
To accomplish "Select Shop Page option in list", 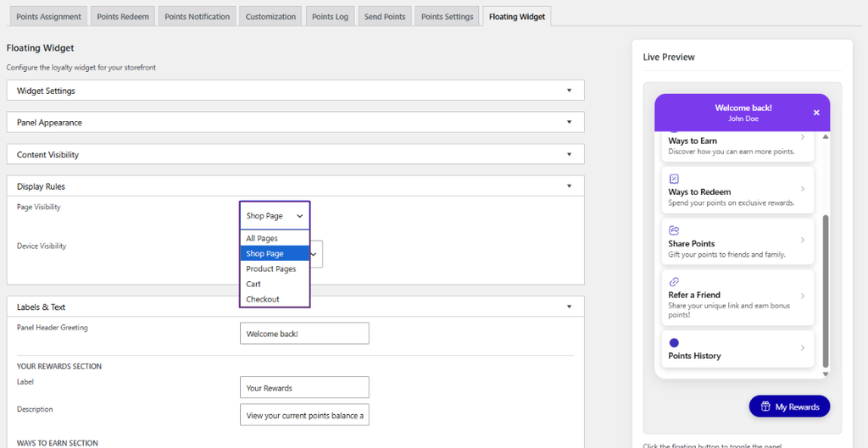I will [x=275, y=253].
